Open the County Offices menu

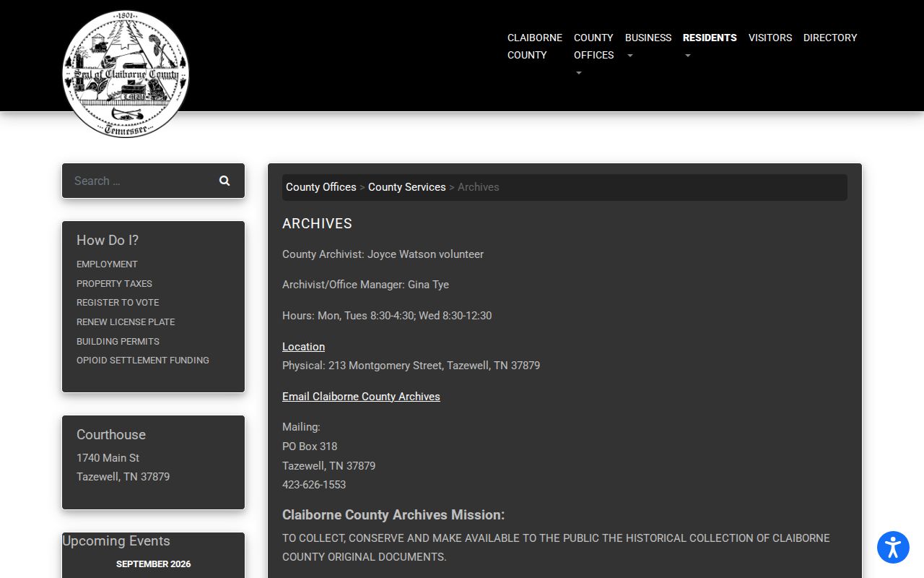(x=593, y=46)
